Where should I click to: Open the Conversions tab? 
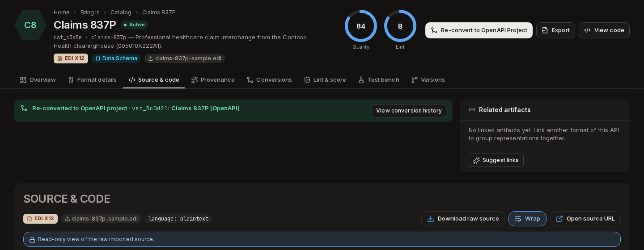point(269,80)
